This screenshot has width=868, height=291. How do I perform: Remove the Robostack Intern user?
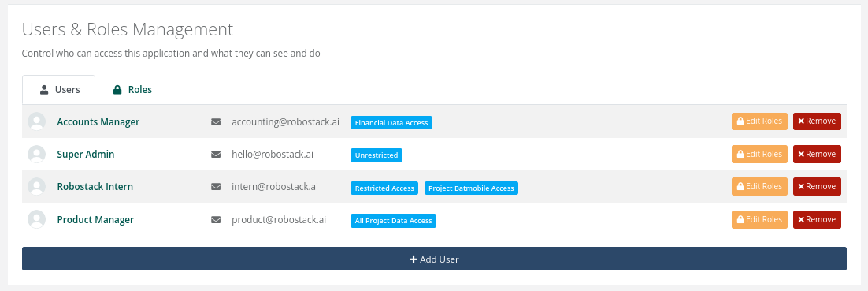tap(817, 187)
